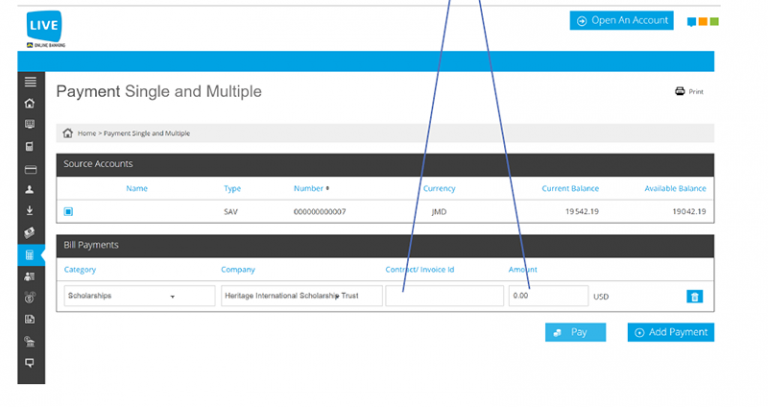Click the orange color square at top right
768x407 pixels.
(703, 21)
